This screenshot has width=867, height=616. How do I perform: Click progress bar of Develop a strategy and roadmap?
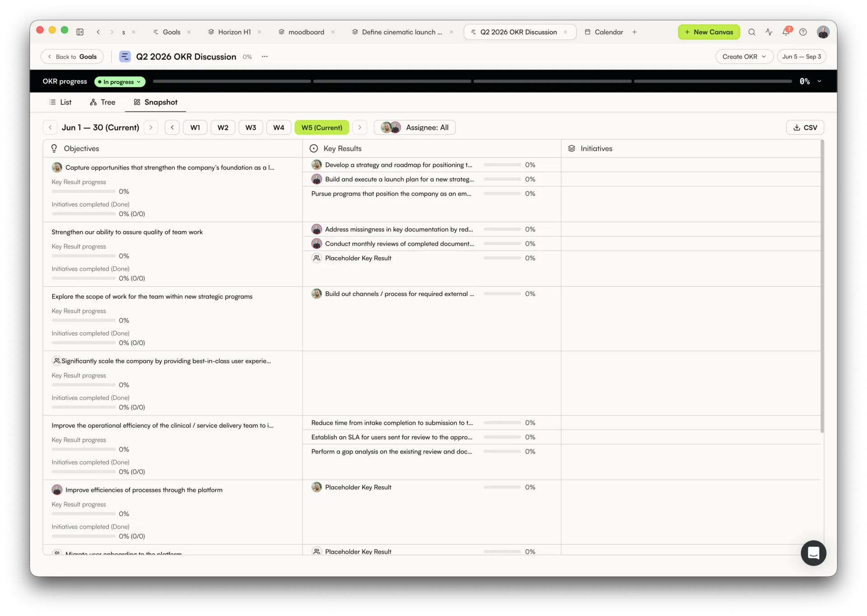502,165
